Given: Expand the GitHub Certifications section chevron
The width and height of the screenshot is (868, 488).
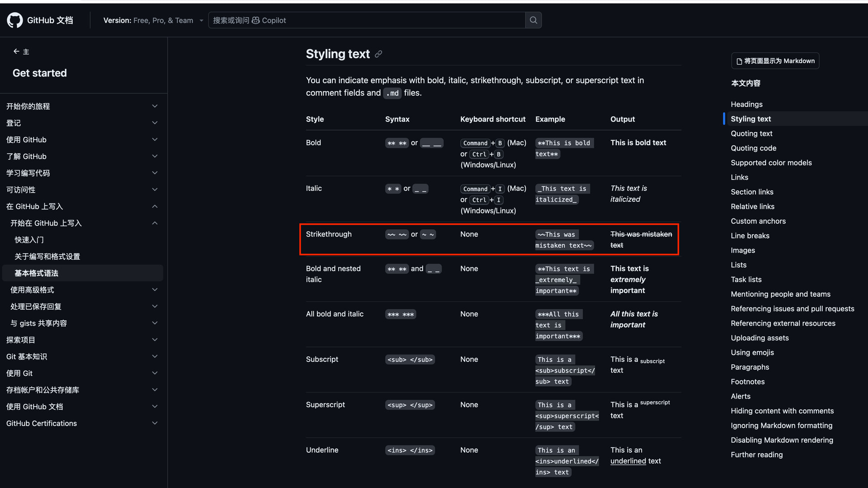Looking at the screenshot, I should click(155, 423).
